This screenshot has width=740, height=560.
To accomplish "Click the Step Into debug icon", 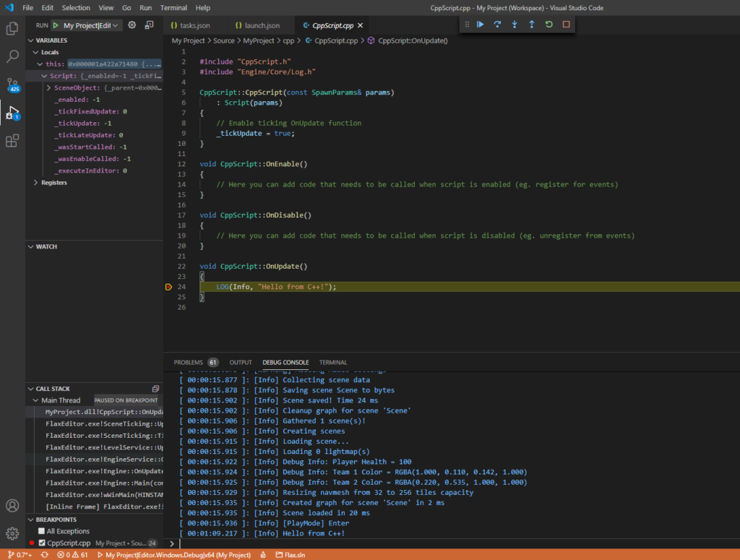I will tap(515, 25).
